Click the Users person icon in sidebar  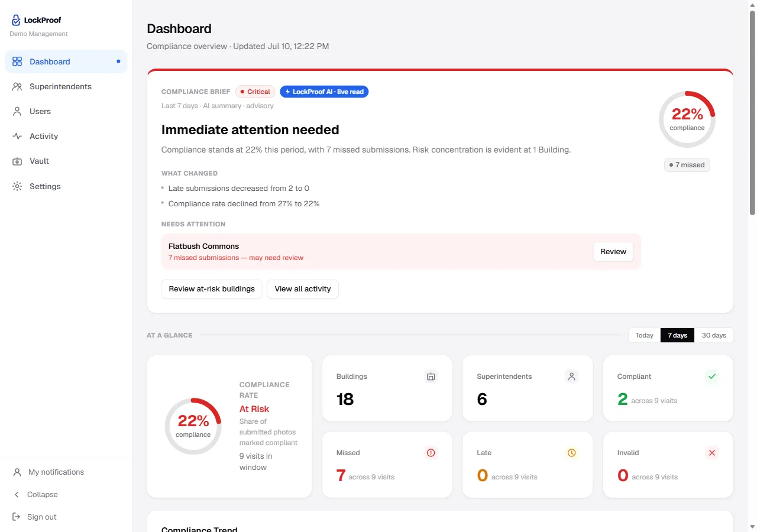[x=17, y=111]
